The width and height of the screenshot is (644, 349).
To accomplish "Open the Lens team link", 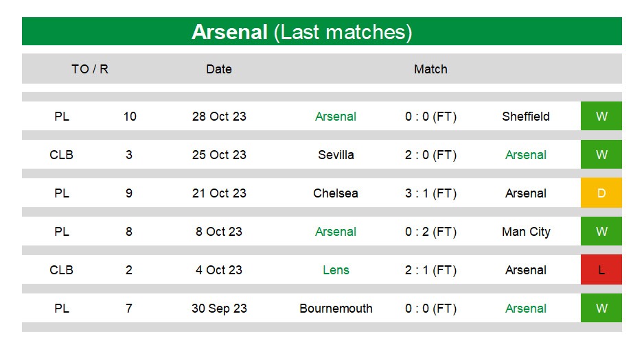I will click(x=336, y=270).
